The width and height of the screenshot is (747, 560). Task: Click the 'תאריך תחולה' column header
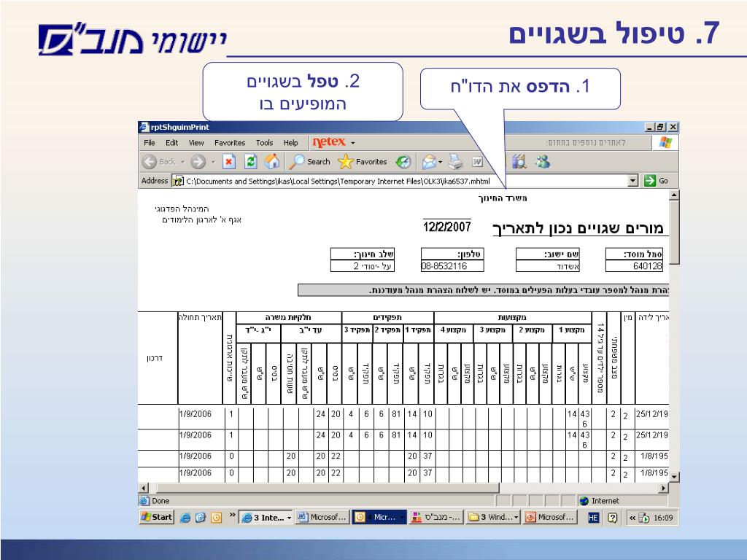200,317
